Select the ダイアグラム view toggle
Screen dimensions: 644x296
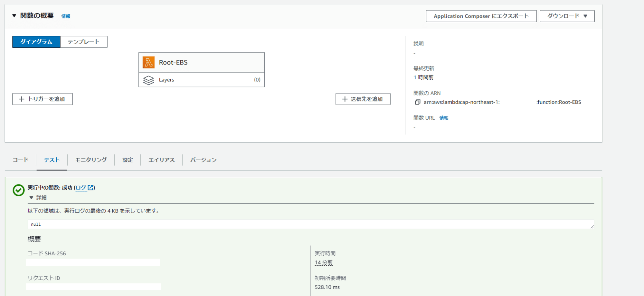point(36,42)
